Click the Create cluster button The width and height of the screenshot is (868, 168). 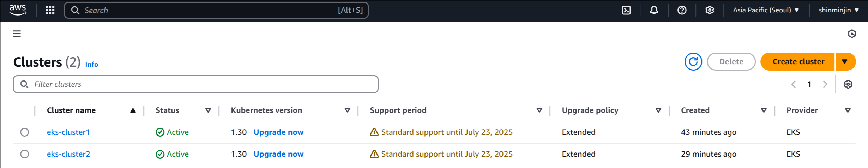[798, 62]
